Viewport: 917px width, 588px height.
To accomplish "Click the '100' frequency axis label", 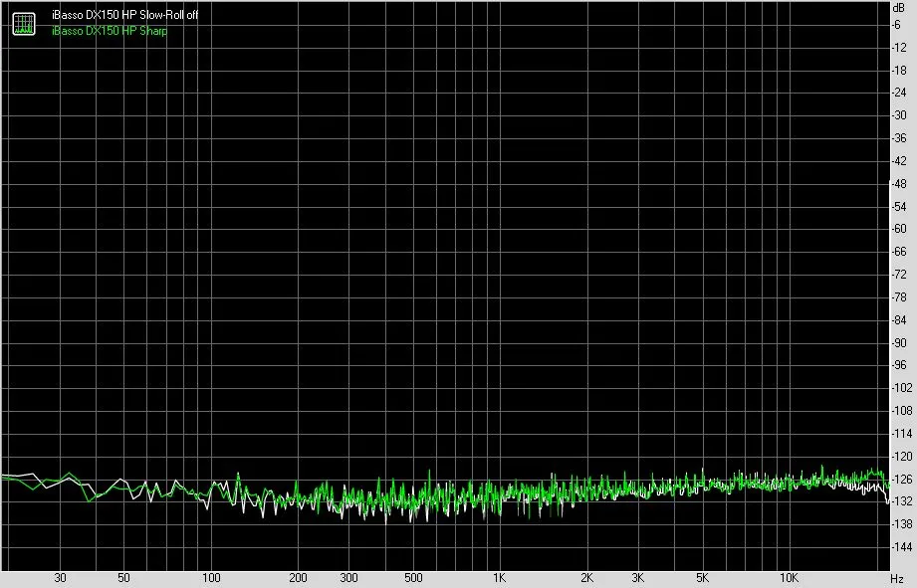I will [211, 578].
